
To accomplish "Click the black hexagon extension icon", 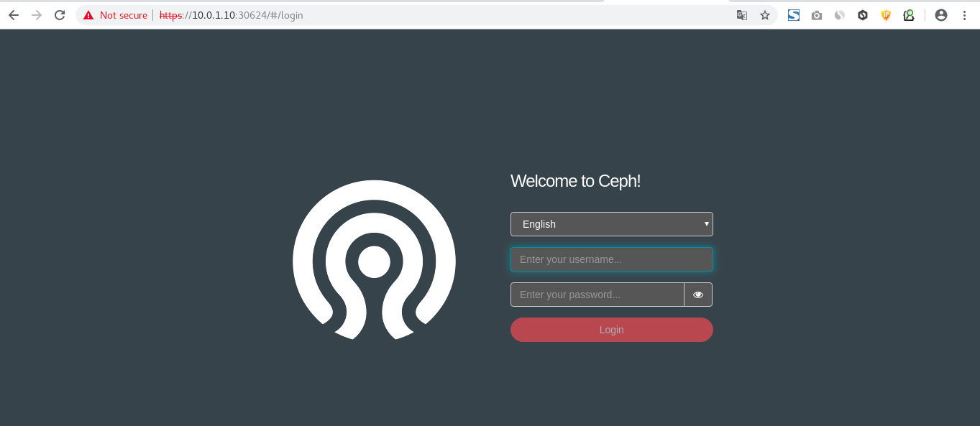I will [863, 15].
